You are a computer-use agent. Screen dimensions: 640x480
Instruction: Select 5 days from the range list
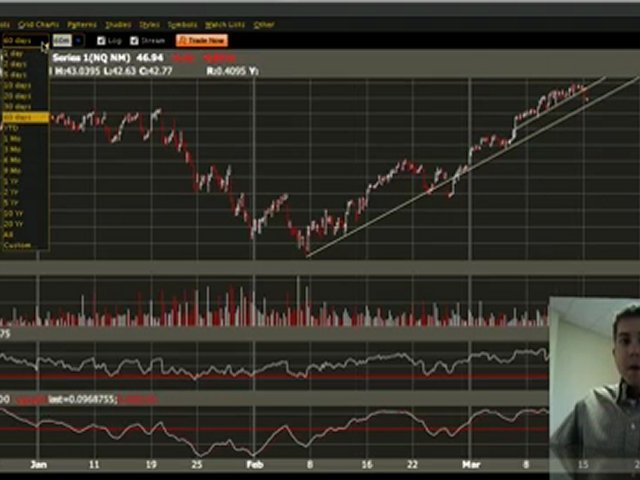(25, 75)
